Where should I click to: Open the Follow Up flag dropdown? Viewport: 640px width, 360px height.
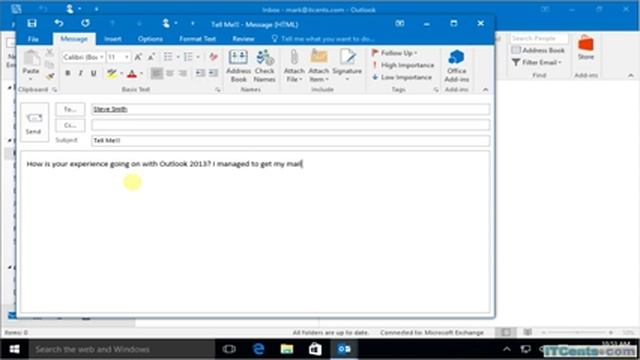394,53
